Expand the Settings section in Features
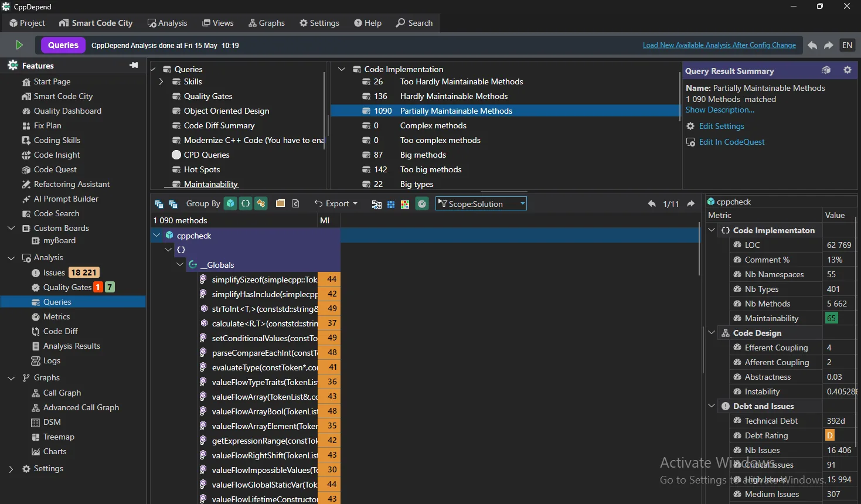Viewport: 861px width, 504px height. [x=11, y=469]
